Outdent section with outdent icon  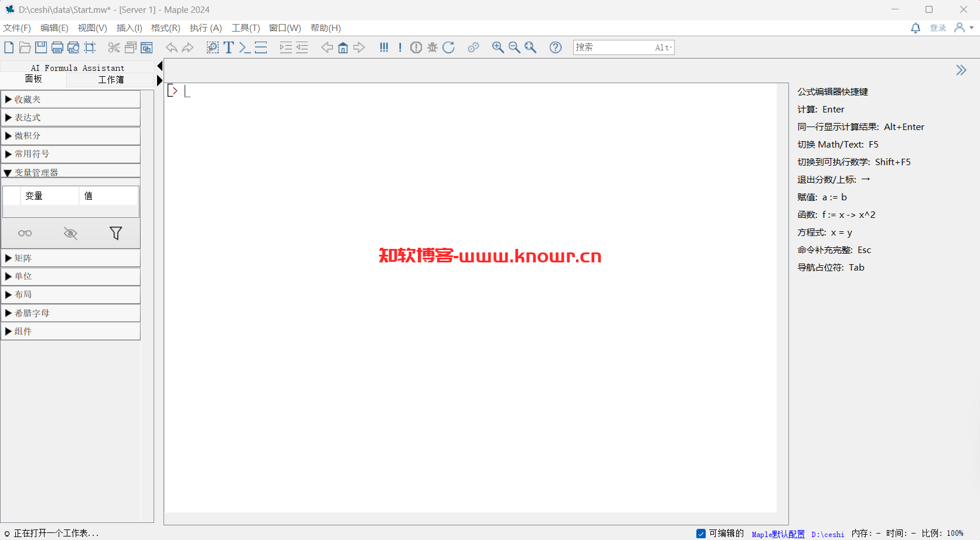coord(302,47)
